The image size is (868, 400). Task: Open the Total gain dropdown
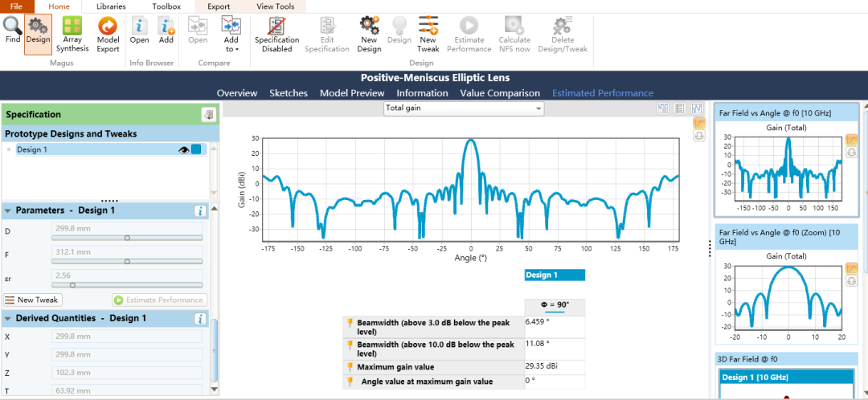[464, 108]
